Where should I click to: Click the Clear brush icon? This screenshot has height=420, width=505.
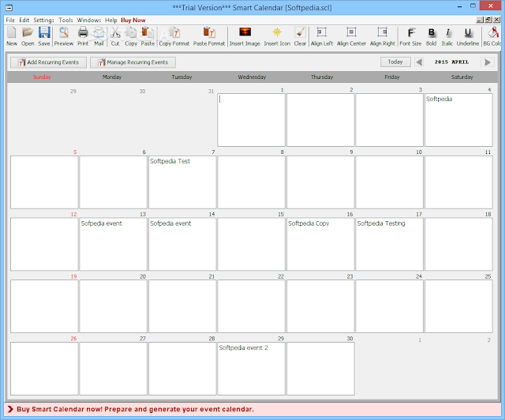click(x=300, y=36)
